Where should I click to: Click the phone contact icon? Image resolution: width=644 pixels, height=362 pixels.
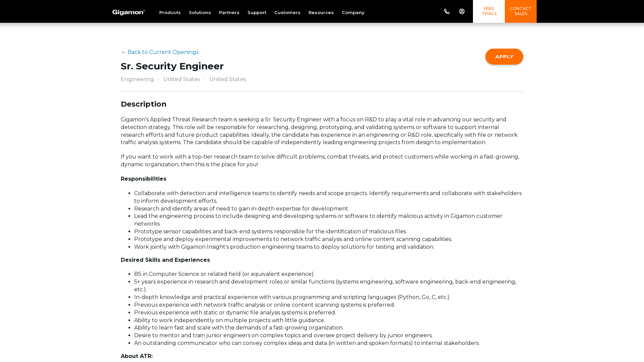point(446,11)
